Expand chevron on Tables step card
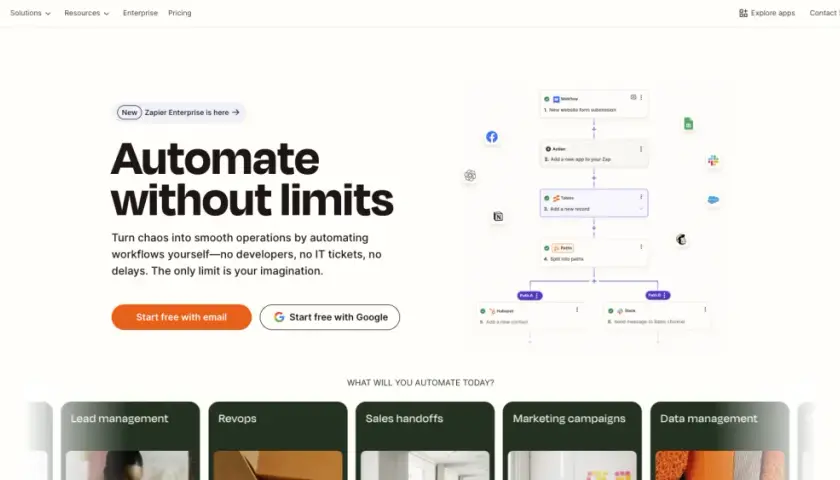The image size is (840, 480). (641, 209)
